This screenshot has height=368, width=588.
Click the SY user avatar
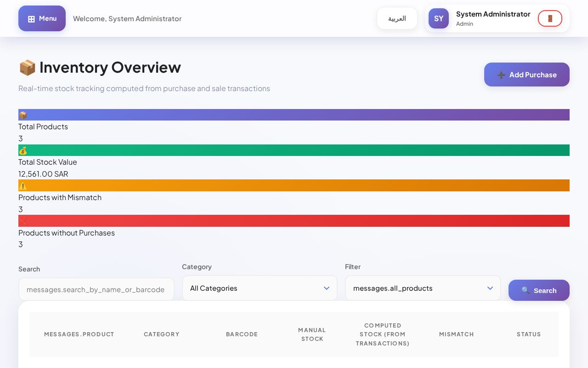(x=438, y=18)
